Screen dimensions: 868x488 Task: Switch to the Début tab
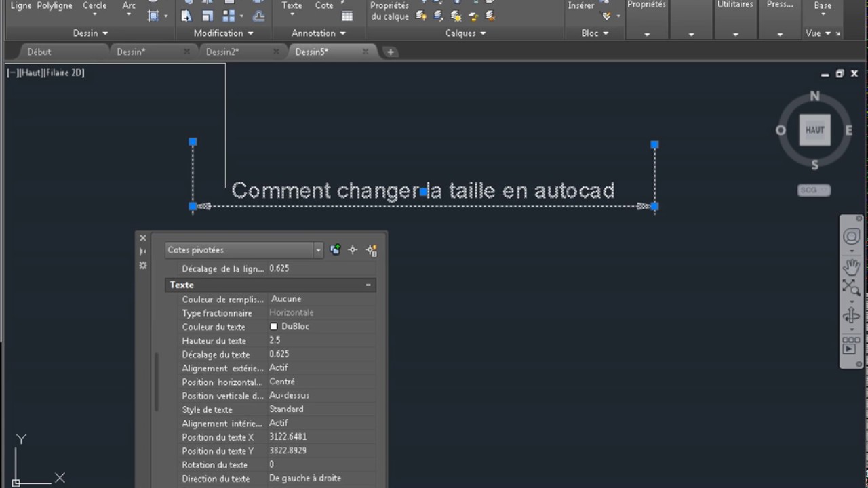39,52
